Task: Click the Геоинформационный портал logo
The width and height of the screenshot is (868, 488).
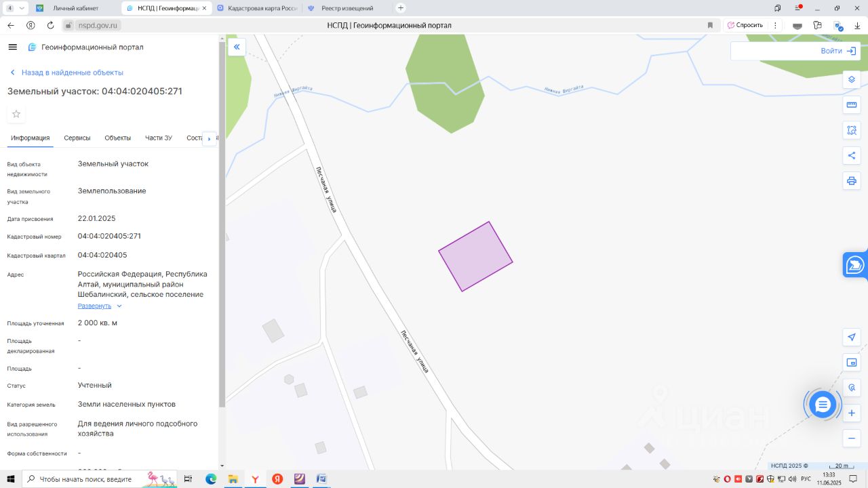Action: click(x=85, y=47)
